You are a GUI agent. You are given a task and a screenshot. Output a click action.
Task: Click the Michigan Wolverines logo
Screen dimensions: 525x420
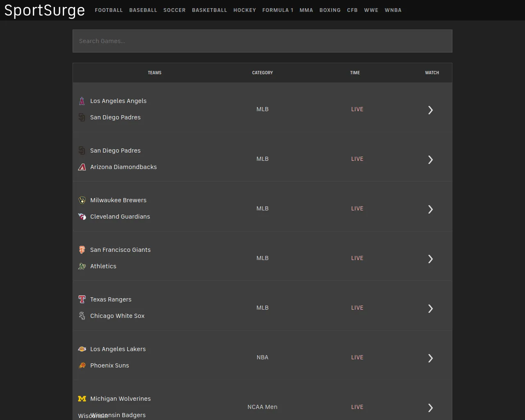click(x=82, y=398)
